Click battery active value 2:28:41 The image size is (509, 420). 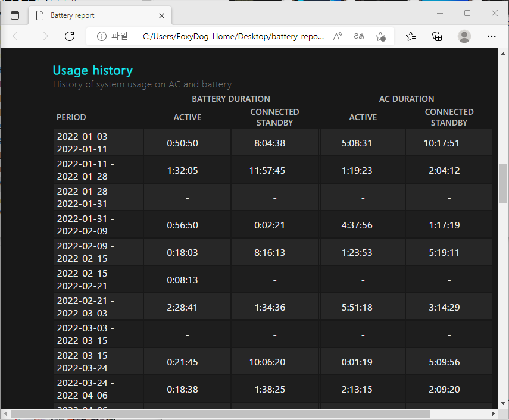pos(182,307)
